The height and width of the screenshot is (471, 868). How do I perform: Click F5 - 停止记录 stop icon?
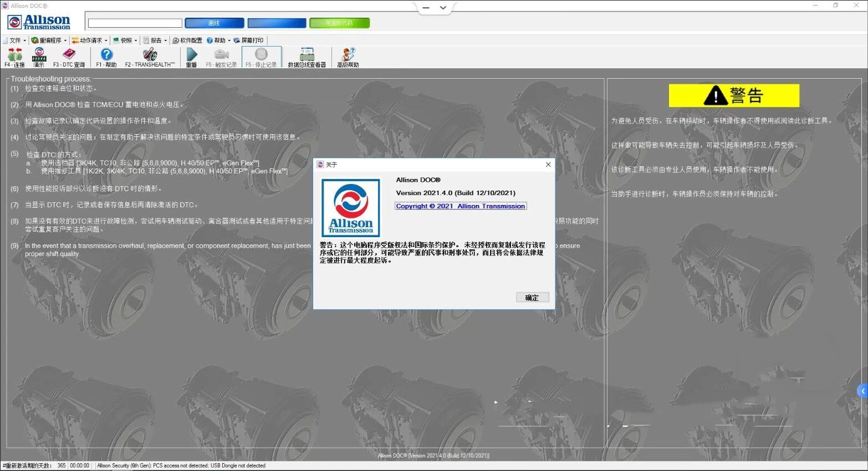[x=261, y=57]
